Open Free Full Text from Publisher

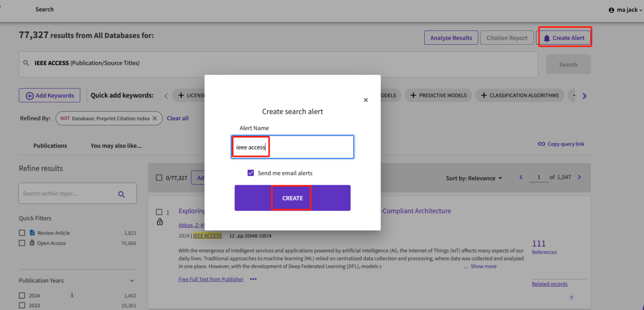pyautogui.click(x=211, y=279)
